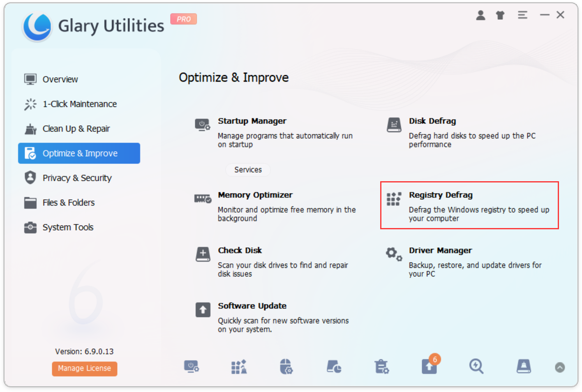Click the disk with clock icon in bottom toolbar
Screen dimensions: 582x392
coord(334,366)
